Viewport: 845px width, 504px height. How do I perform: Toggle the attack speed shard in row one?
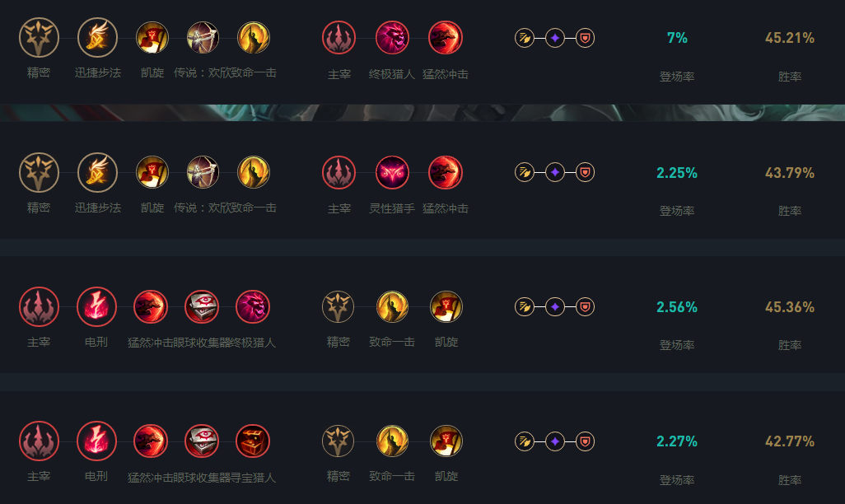click(x=525, y=36)
